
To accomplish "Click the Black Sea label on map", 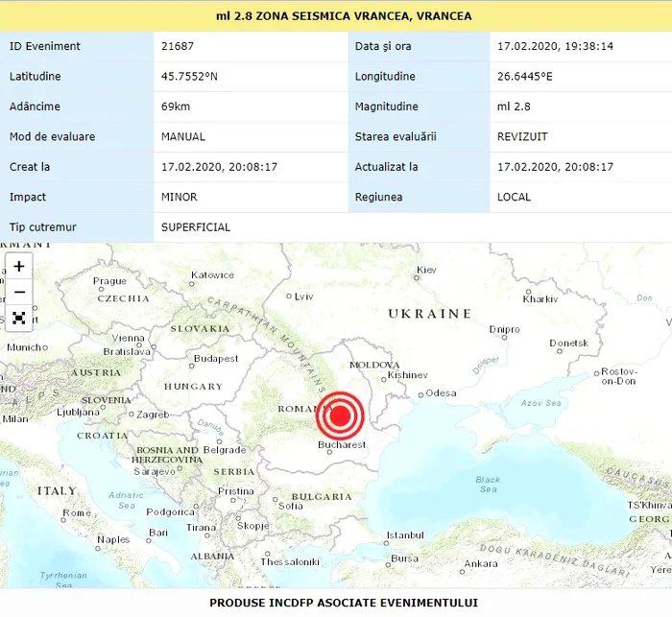I will pyautogui.click(x=488, y=485).
